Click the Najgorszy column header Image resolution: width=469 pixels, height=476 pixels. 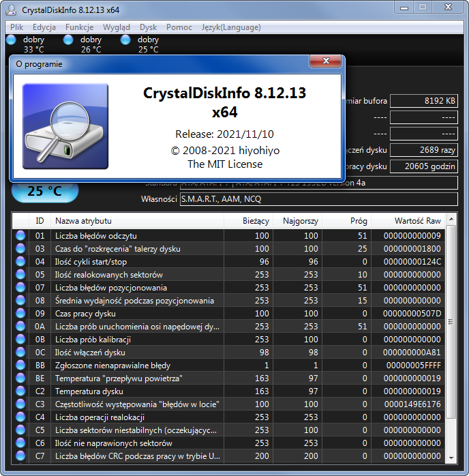tap(298, 221)
